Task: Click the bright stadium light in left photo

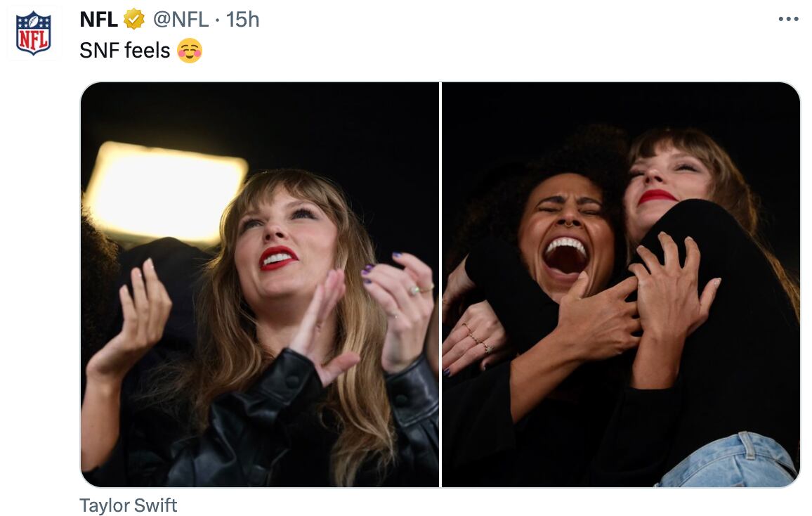Action: coord(166,191)
